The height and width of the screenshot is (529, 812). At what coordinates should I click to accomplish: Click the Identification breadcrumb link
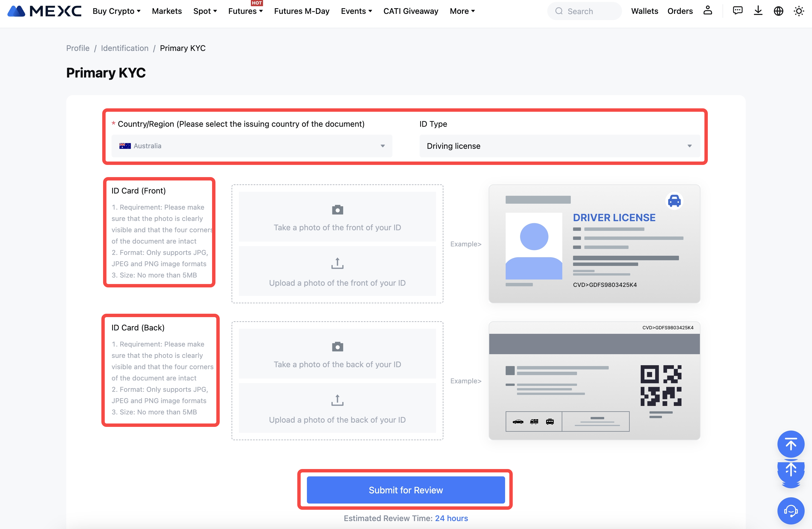point(125,48)
